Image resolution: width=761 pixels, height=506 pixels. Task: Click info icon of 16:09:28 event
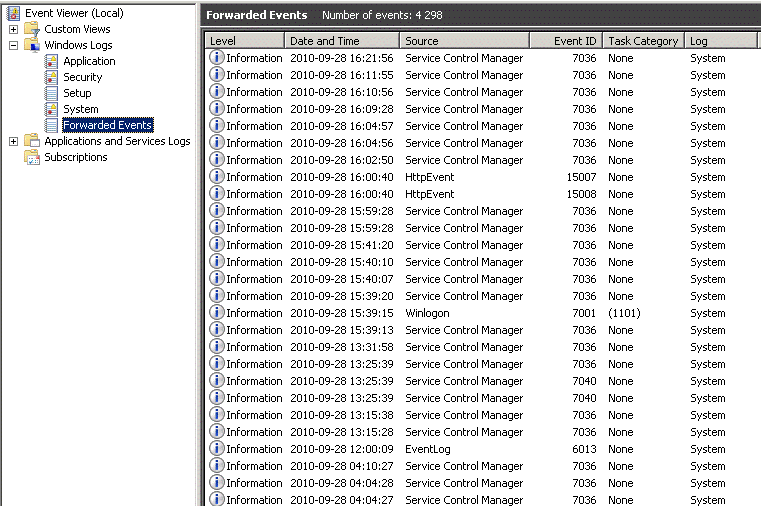click(216, 109)
